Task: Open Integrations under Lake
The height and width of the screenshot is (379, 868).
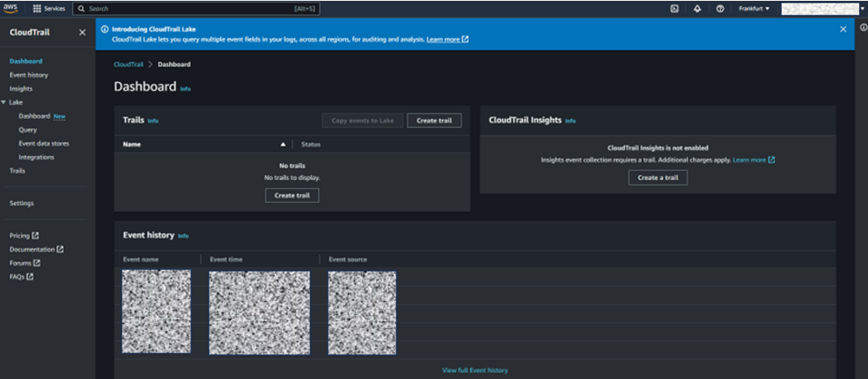Action: (36, 158)
